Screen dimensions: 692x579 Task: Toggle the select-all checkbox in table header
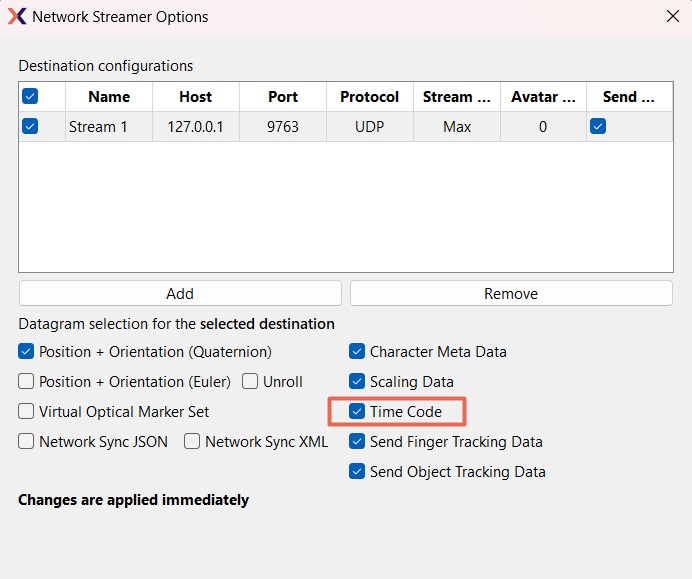tap(30, 96)
